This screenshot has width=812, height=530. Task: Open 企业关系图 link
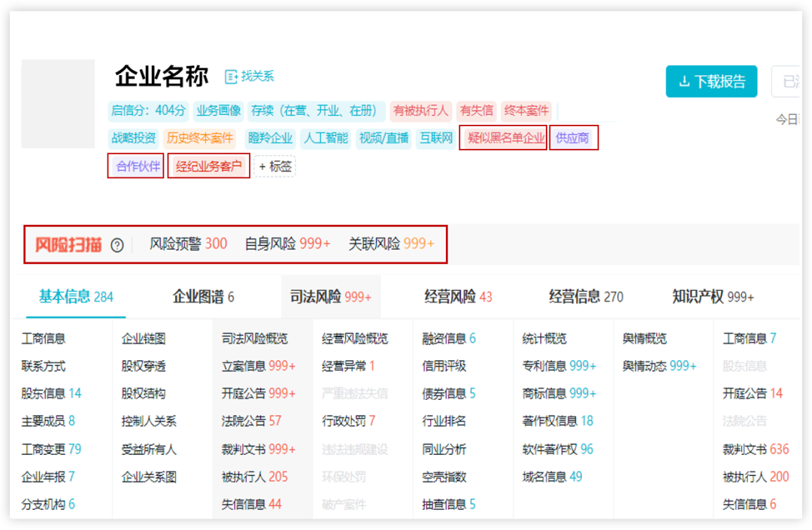149,476
